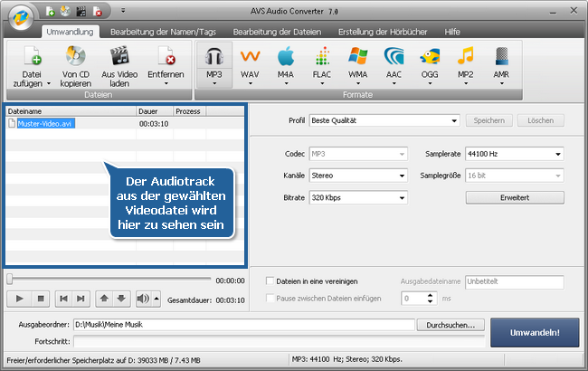The width and height of the screenshot is (588, 371).
Task: Switch to the Umwandlung tab
Action: pos(70,32)
